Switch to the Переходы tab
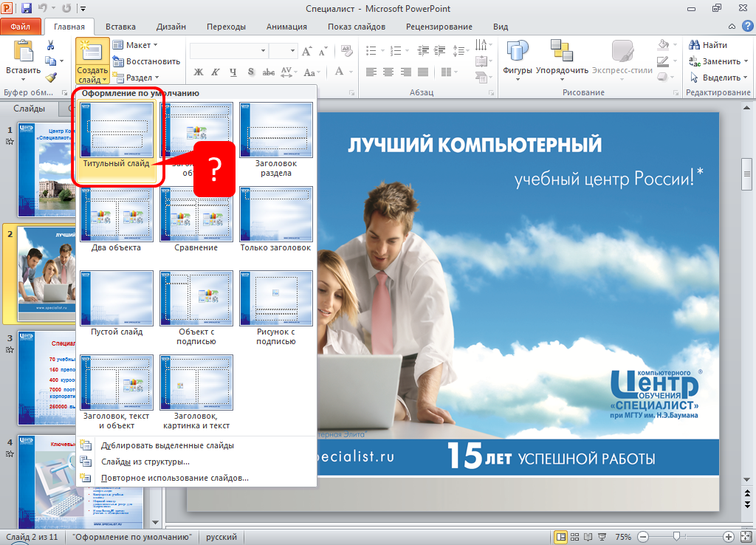Viewport: 756px width, 545px height. tap(226, 27)
